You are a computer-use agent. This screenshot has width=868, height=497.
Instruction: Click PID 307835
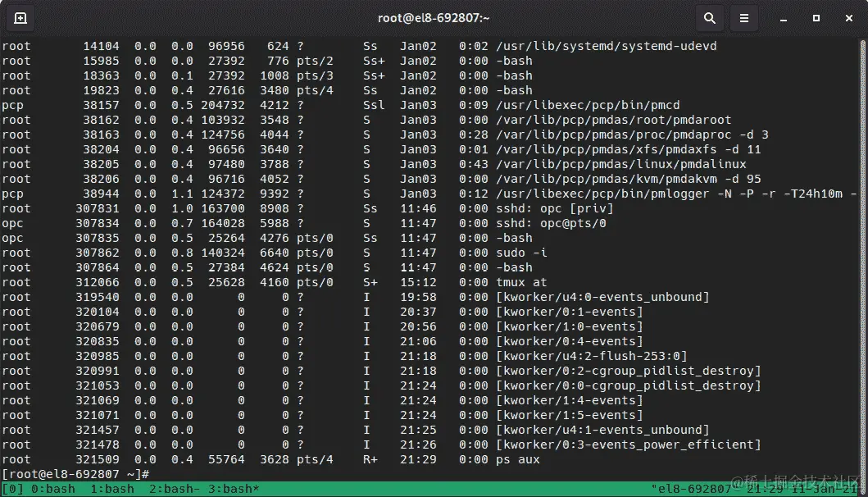[98, 239]
